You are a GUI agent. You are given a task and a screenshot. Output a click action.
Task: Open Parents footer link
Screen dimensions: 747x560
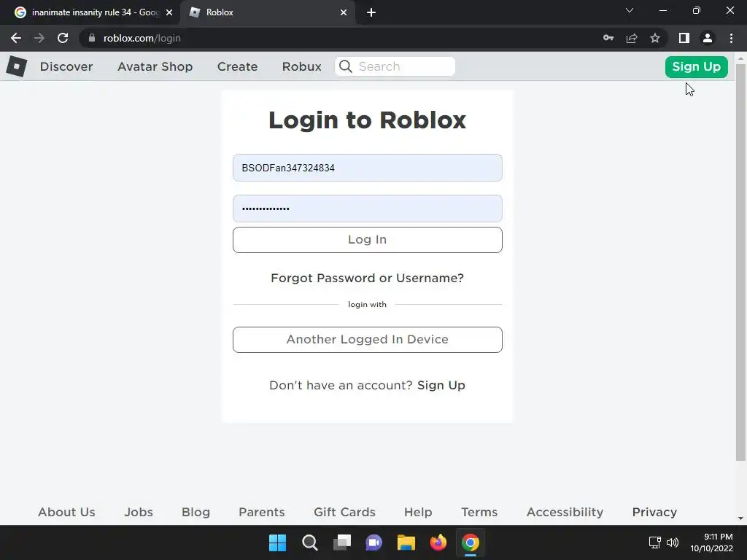(262, 512)
